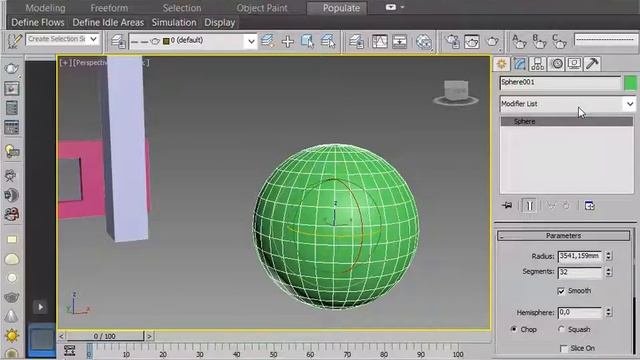Open the Define Idle Areas panel
This screenshot has height=360, width=640.
tap(108, 22)
